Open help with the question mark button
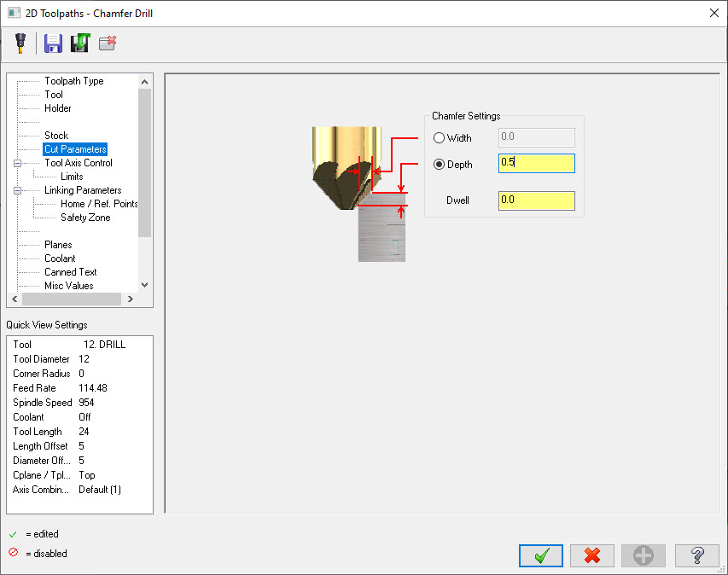 (696, 555)
